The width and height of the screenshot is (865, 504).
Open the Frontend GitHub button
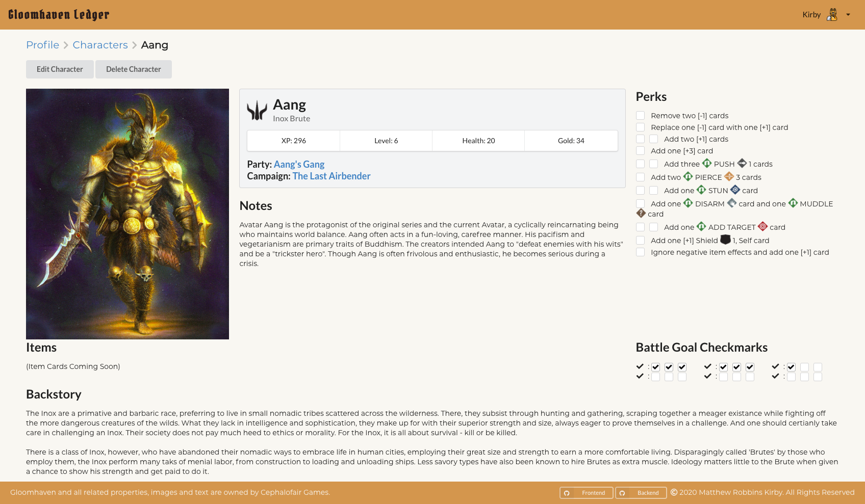587,493
